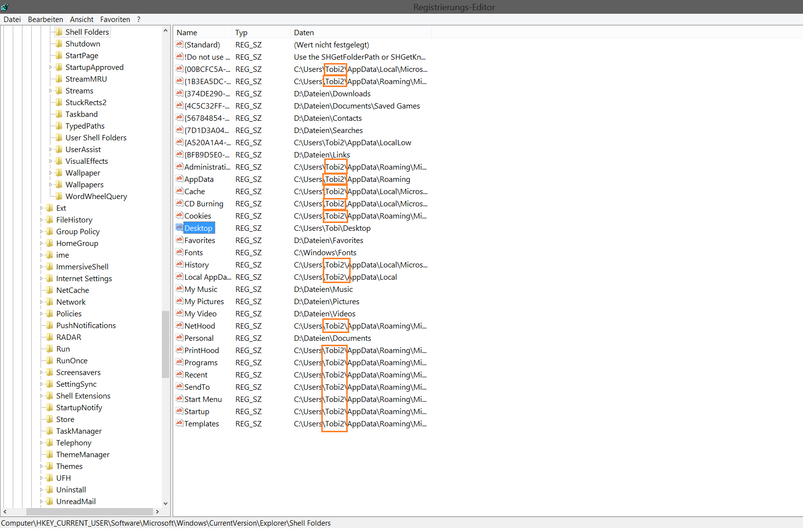Open the Datei menu
This screenshot has width=803, height=532.
12,19
